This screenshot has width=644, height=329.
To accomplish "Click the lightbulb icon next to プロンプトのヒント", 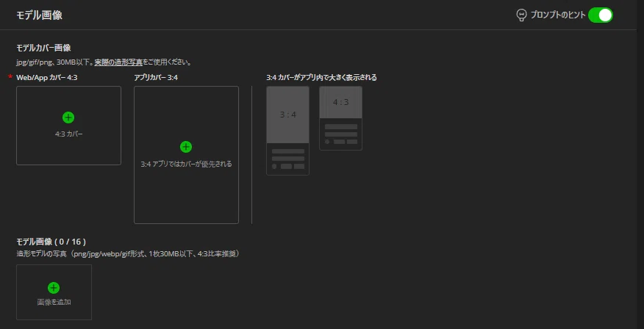I will coord(521,15).
